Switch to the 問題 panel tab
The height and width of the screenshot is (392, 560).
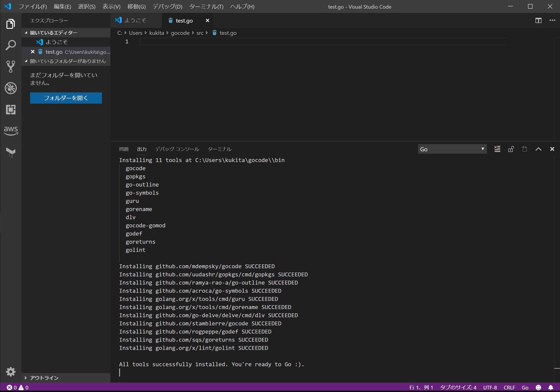tap(124, 149)
